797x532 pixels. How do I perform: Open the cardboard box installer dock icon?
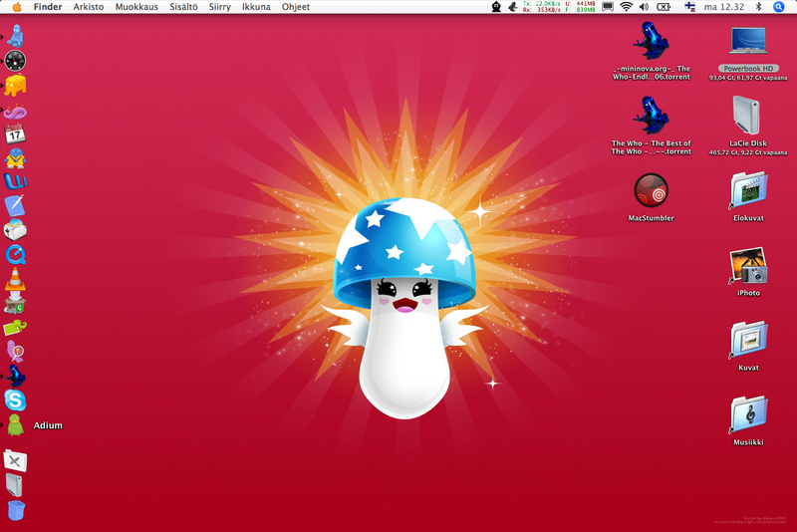15,303
